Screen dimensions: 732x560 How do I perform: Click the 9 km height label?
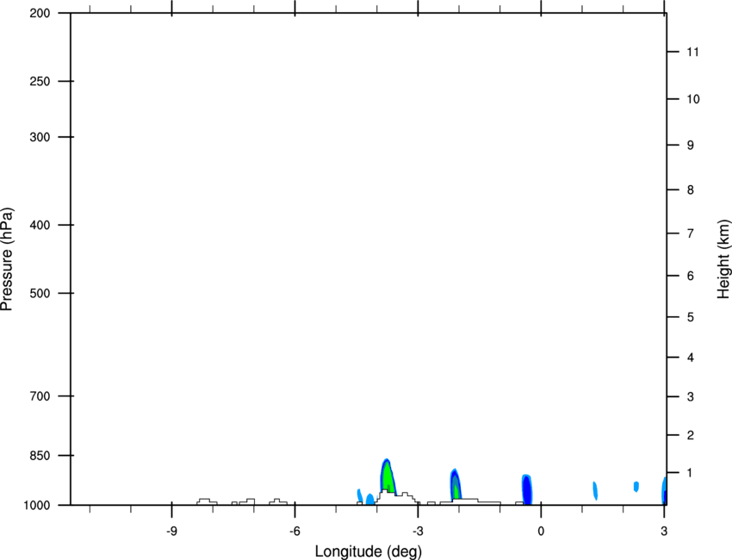691,146
